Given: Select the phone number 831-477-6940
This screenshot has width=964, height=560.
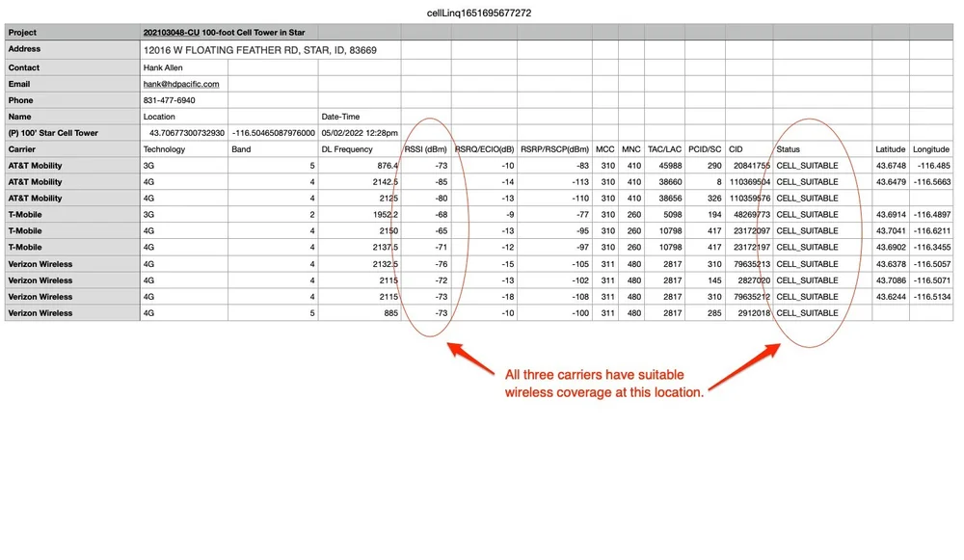Looking at the screenshot, I should tap(169, 100).
